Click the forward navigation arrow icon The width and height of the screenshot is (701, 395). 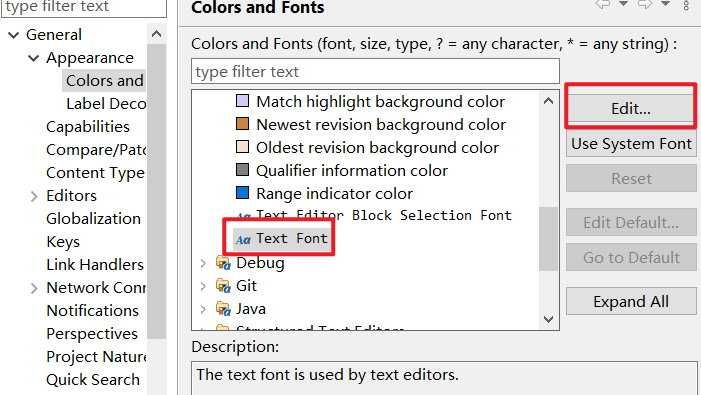645,4
